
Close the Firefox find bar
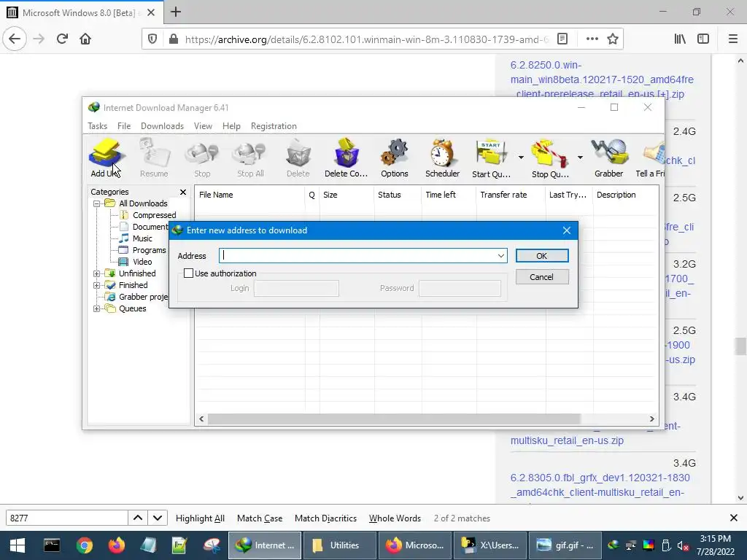tap(734, 518)
